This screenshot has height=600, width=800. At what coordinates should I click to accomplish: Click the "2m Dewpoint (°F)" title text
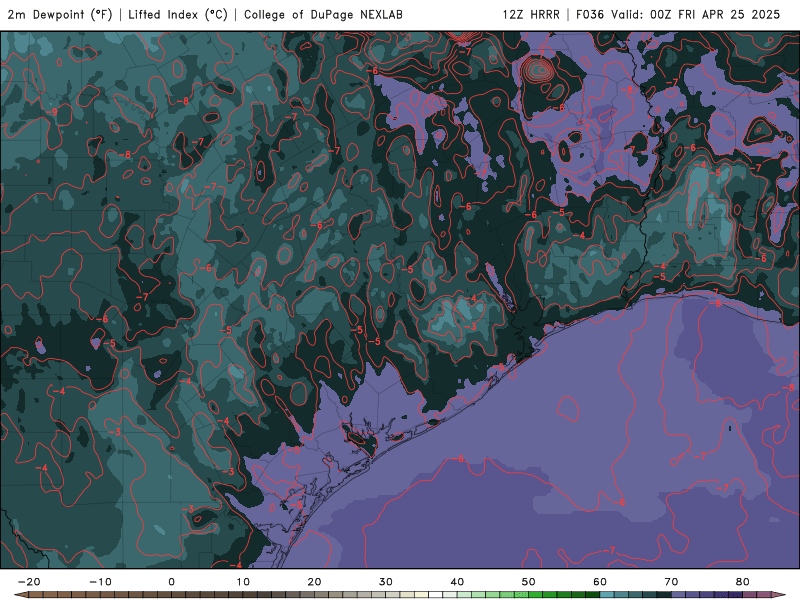(x=60, y=15)
